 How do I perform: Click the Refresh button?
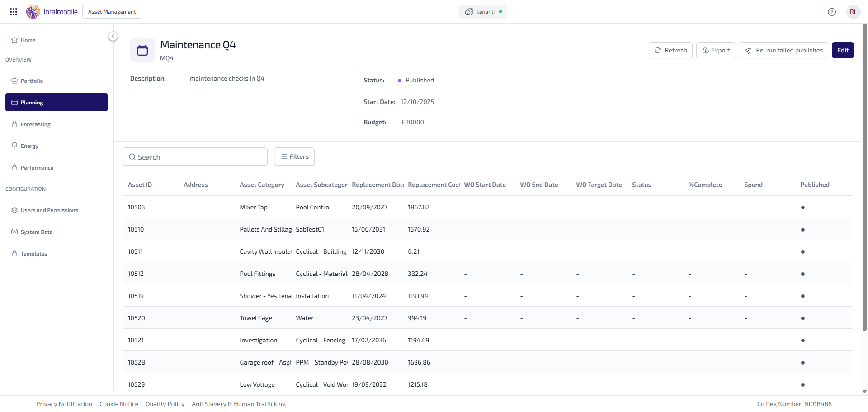[670, 50]
